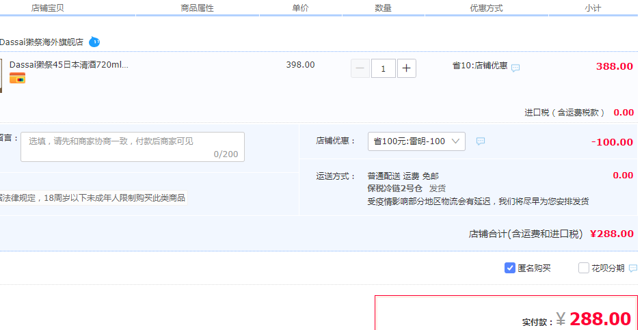This screenshot has width=644, height=330.
Task: Click the 省10:店铺优惠 discount text
Action: click(480, 66)
